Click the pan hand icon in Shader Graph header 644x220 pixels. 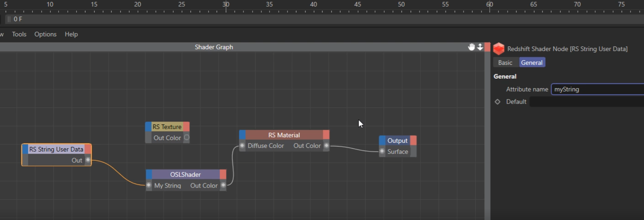click(x=471, y=47)
